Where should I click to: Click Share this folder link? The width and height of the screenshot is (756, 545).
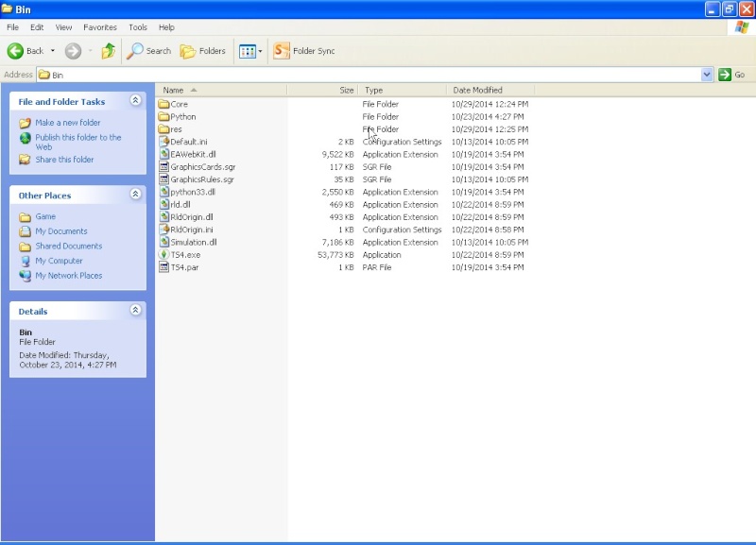(x=64, y=160)
